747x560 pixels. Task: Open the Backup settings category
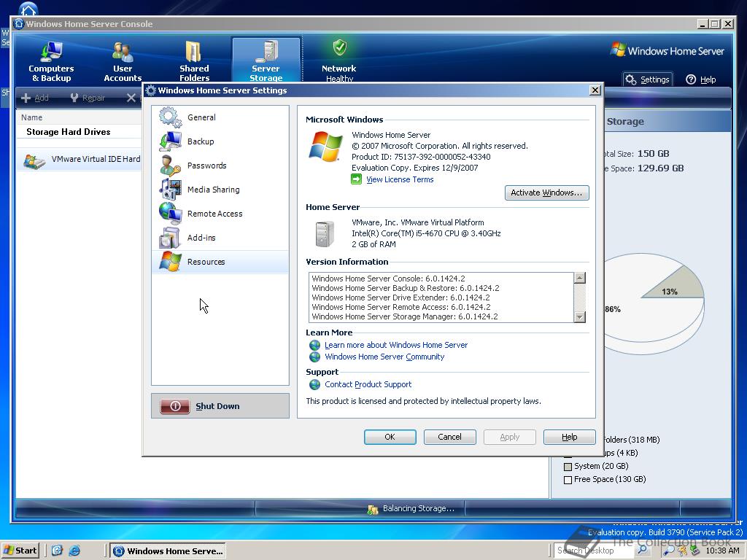tap(220, 141)
